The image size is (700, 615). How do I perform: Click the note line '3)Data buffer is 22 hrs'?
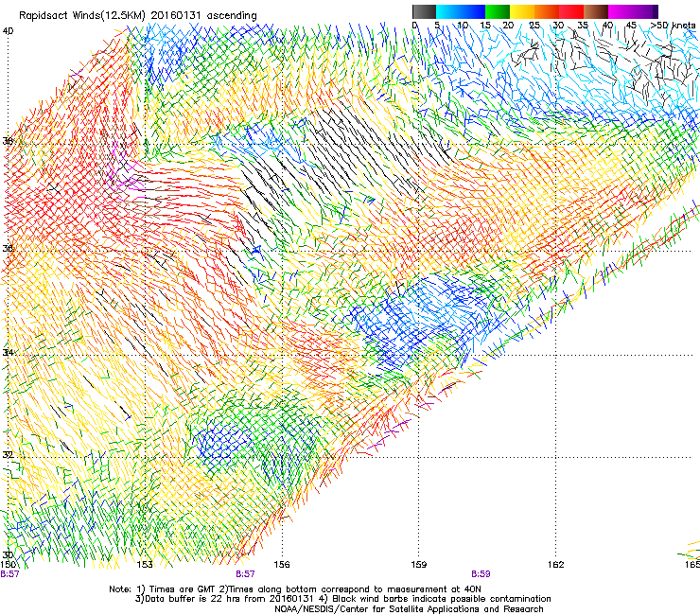342,599
